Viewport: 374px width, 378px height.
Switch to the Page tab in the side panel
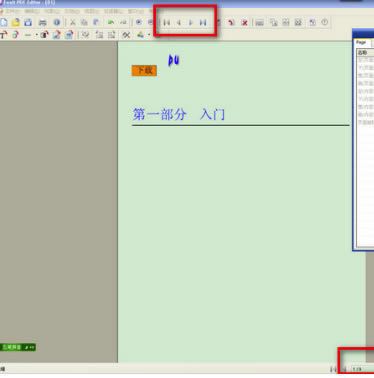(361, 43)
